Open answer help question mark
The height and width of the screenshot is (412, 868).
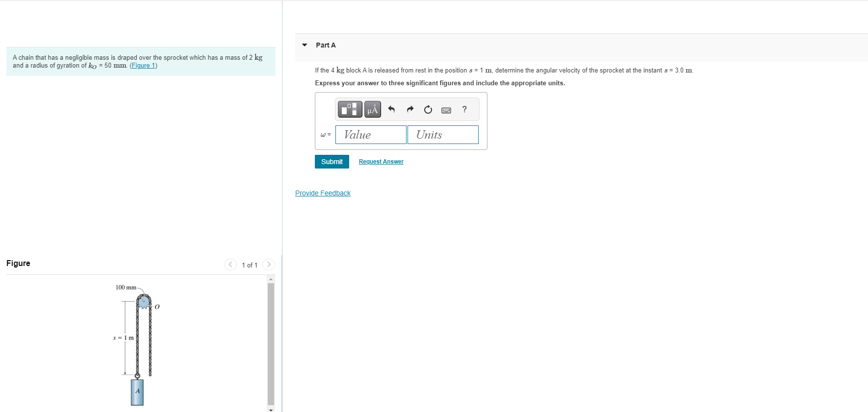pos(464,109)
